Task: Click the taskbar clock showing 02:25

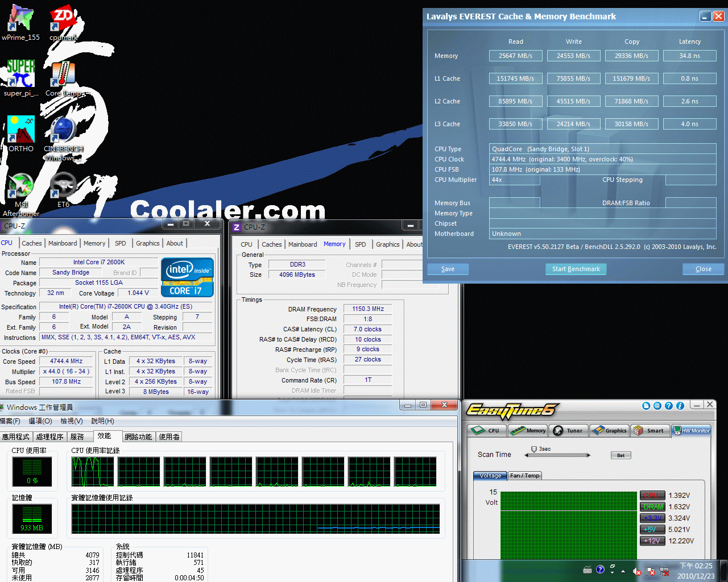Action: point(696,571)
